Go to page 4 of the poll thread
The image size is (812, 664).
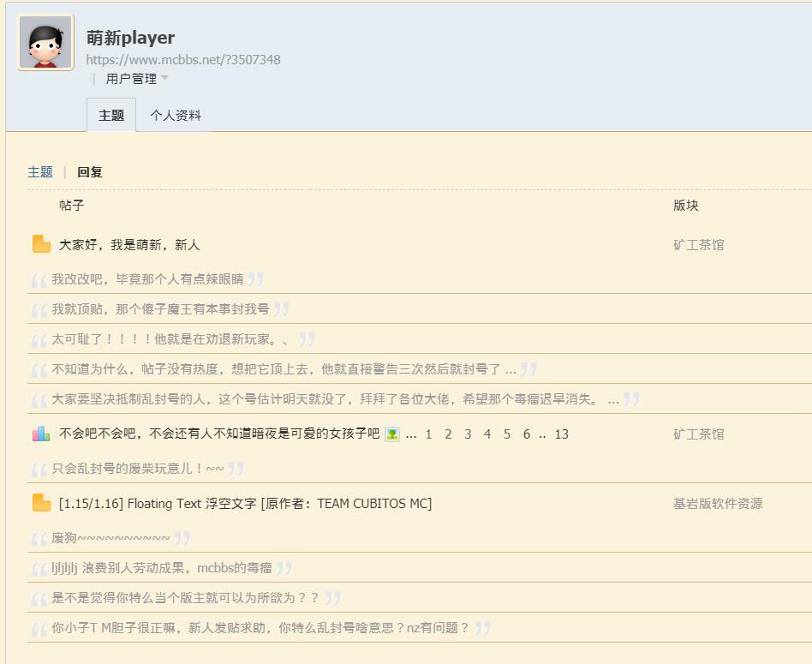487,434
